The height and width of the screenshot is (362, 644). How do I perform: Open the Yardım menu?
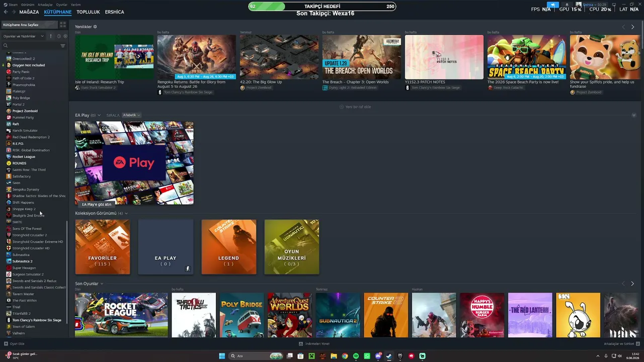coord(75,5)
